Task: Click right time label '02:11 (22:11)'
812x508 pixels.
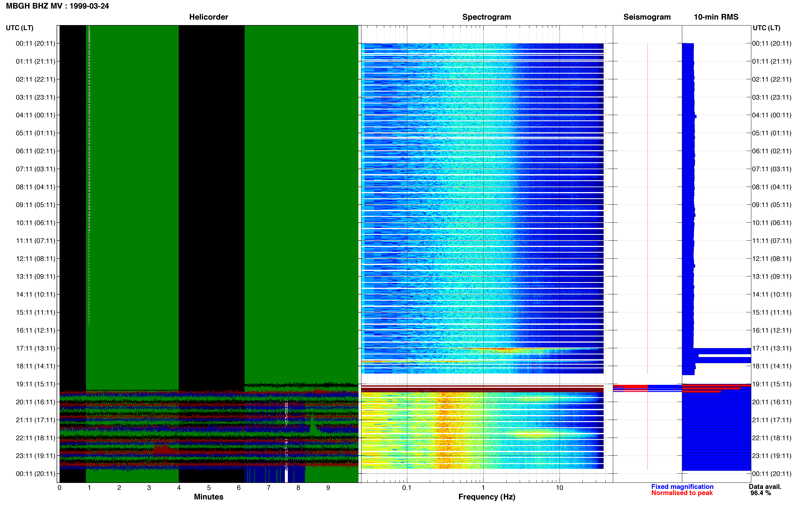Action: [772, 79]
